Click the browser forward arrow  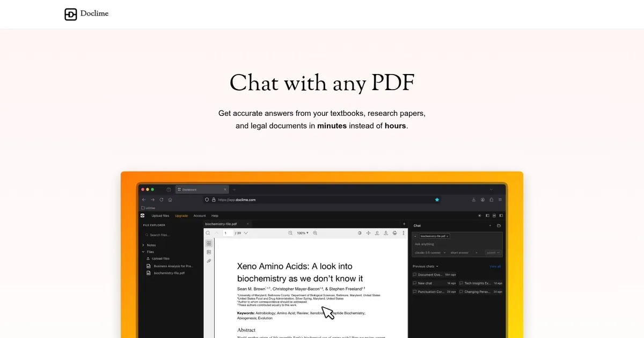(x=152, y=200)
